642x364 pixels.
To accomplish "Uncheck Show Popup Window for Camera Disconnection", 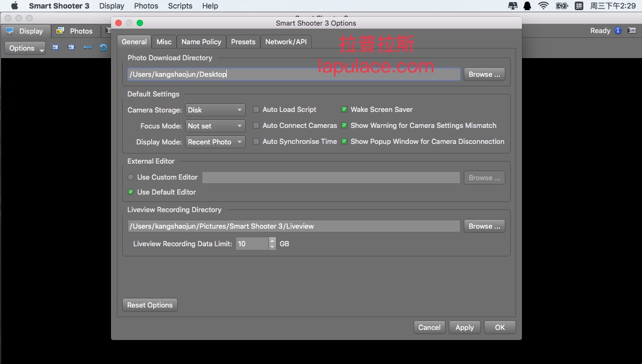I will (x=344, y=141).
